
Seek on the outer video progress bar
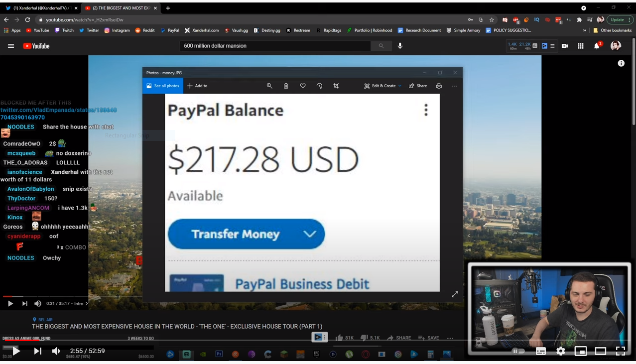click(x=318, y=341)
